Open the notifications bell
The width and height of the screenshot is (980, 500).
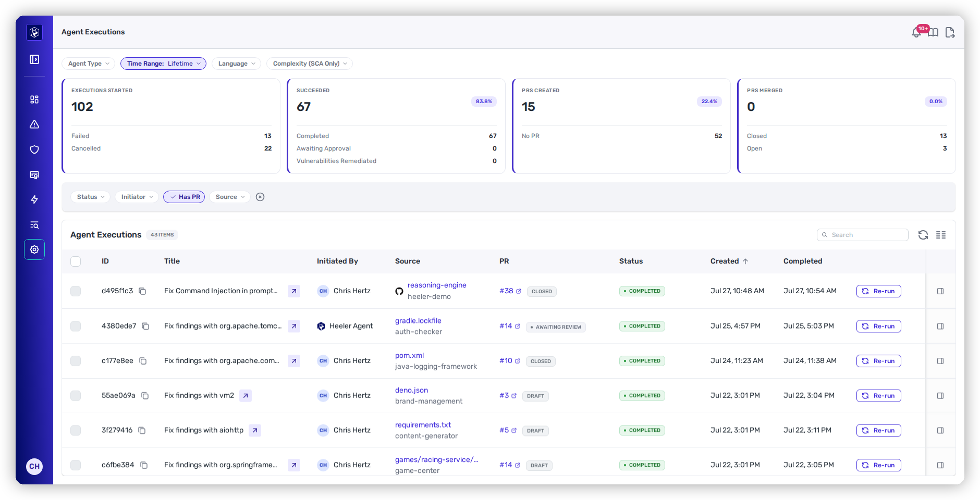coord(916,32)
